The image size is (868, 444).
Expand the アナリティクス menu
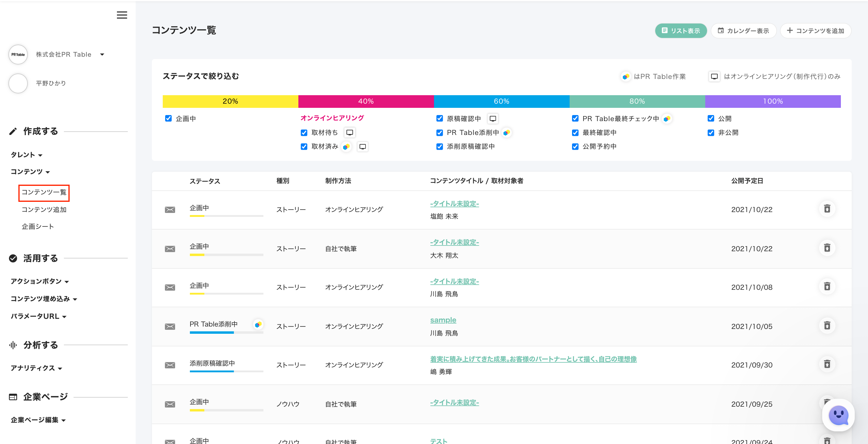36,368
